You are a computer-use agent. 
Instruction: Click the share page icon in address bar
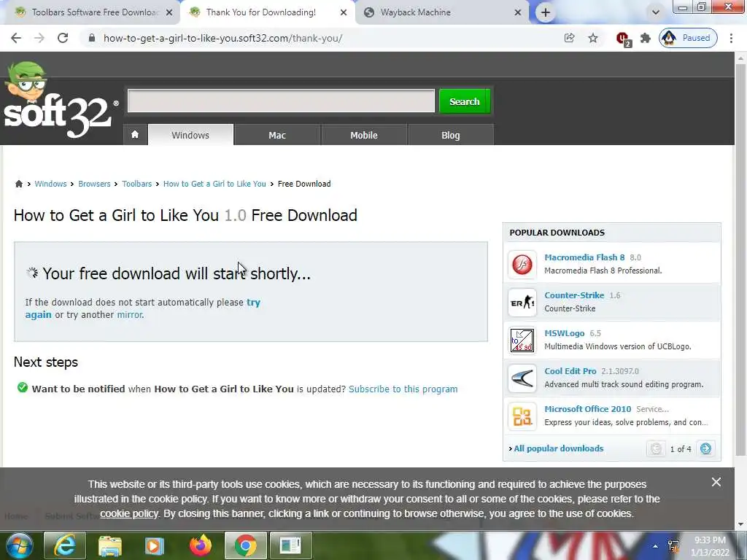[x=569, y=38]
